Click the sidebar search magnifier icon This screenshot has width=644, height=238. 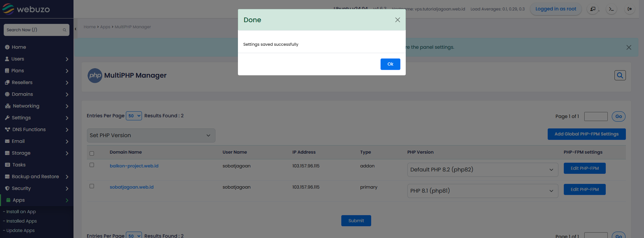(64, 30)
